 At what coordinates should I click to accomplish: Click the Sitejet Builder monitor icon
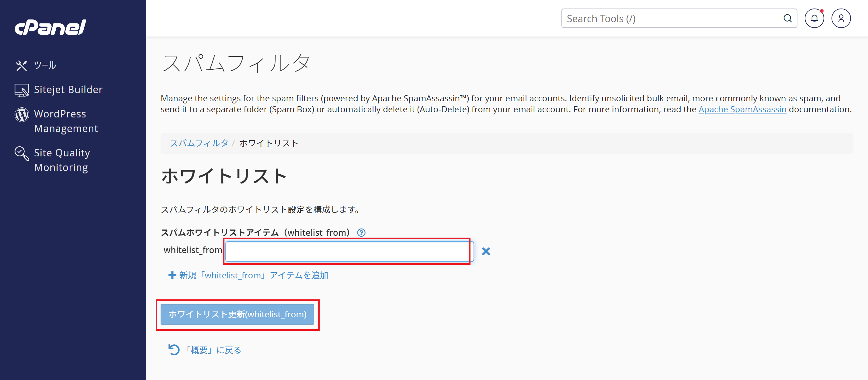[x=22, y=90]
